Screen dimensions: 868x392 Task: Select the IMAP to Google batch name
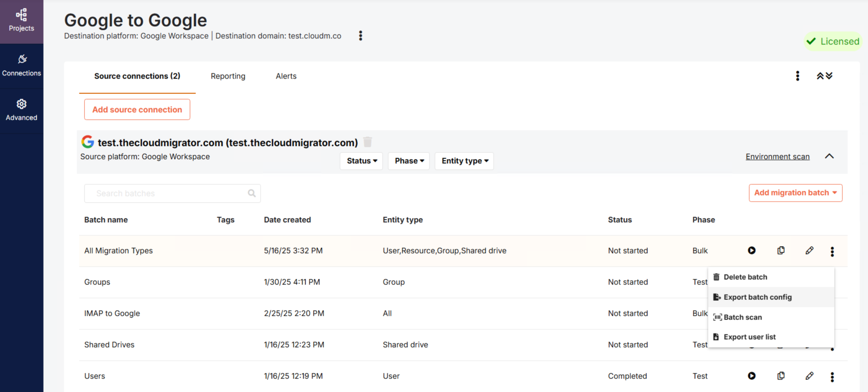pos(112,313)
